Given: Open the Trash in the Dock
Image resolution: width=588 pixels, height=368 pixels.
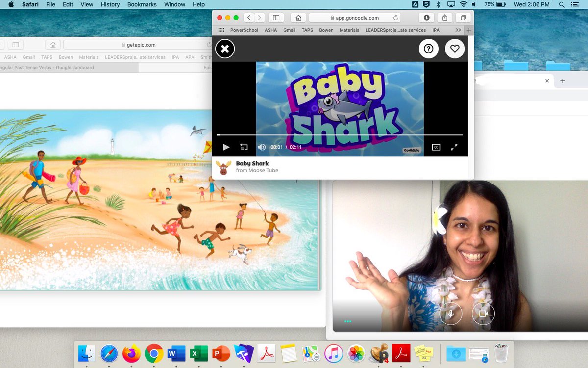Looking at the screenshot, I should 501,353.
